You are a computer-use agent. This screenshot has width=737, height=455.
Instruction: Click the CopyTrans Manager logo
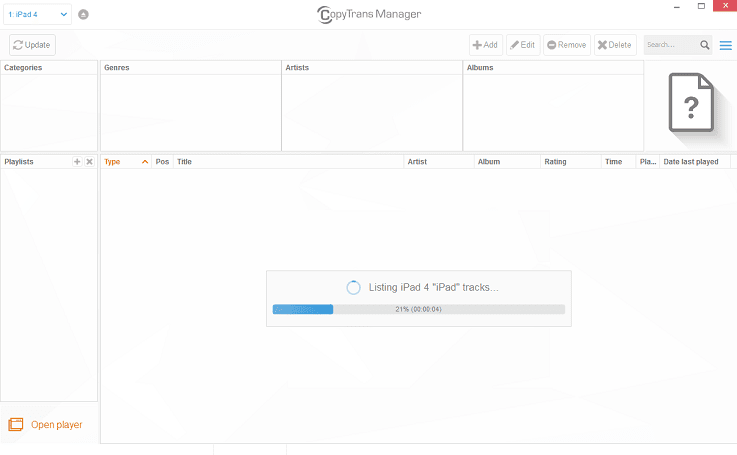(369, 15)
